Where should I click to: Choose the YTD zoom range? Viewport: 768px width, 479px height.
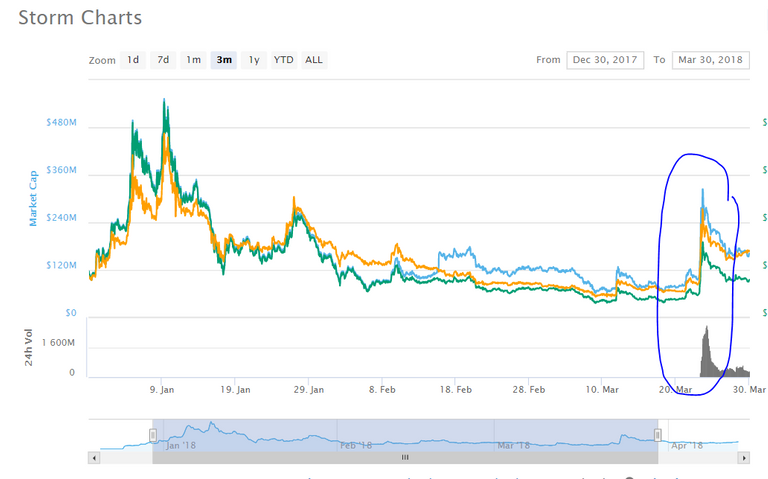point(284,60)
